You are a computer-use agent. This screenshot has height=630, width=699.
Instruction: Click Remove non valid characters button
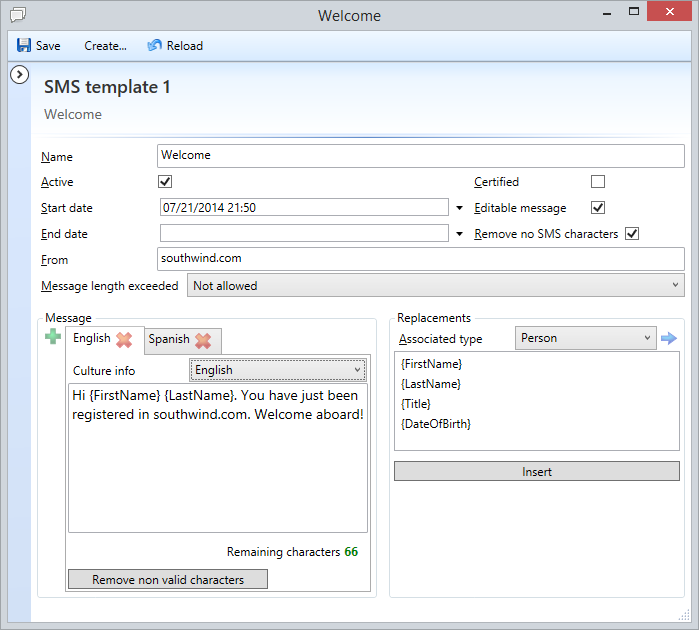coord(168,580)
